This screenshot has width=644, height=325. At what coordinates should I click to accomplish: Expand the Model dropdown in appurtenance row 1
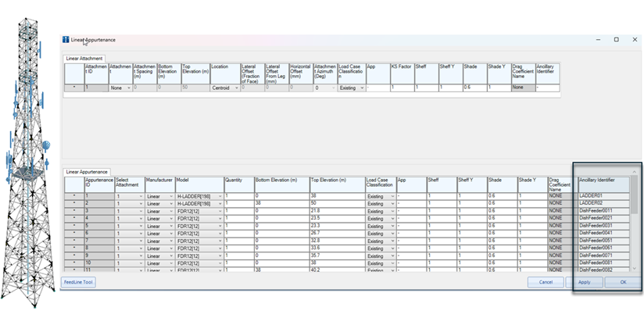click(220, 196)
